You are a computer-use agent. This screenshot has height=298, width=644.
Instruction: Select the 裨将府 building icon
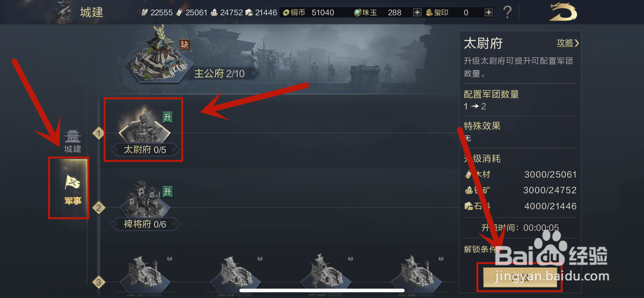(x=144, y=199)
